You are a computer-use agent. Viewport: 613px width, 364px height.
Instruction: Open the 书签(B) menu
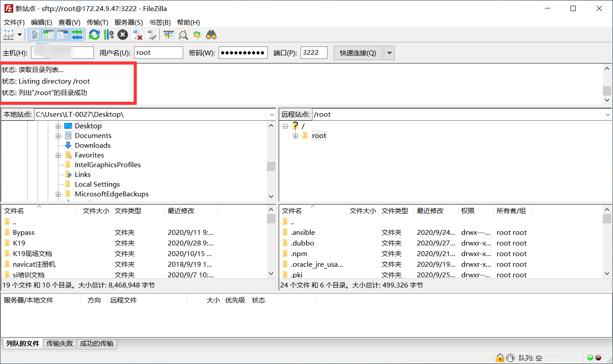(x=160, y=22)
